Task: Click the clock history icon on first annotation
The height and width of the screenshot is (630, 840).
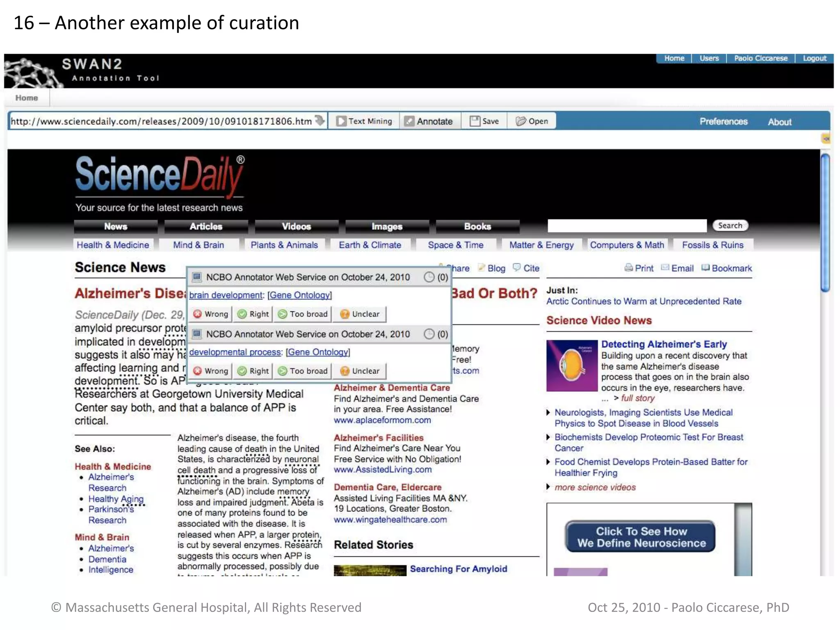Action: pyautogui.click(x=429, y=277)
